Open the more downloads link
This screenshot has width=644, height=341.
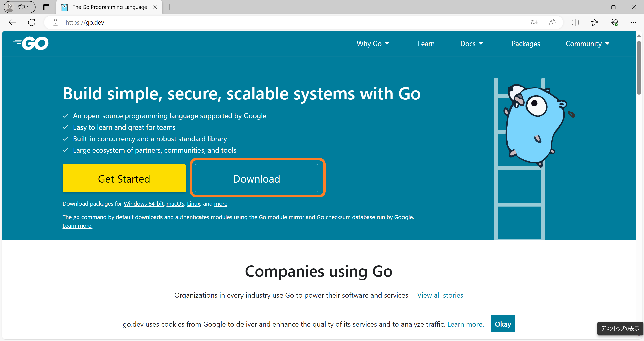tap(221, 204)
